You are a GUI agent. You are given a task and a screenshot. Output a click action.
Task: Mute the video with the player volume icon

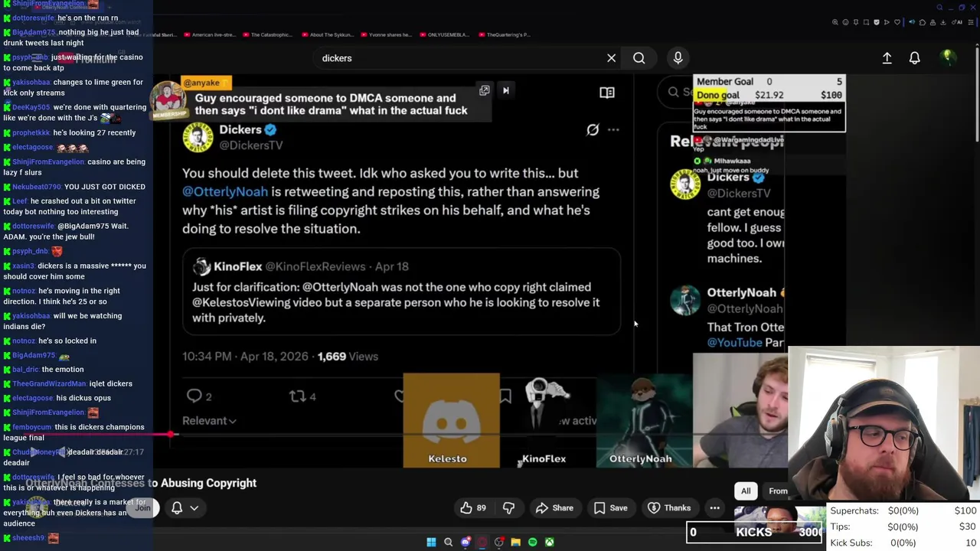click(x=64, y=452)
